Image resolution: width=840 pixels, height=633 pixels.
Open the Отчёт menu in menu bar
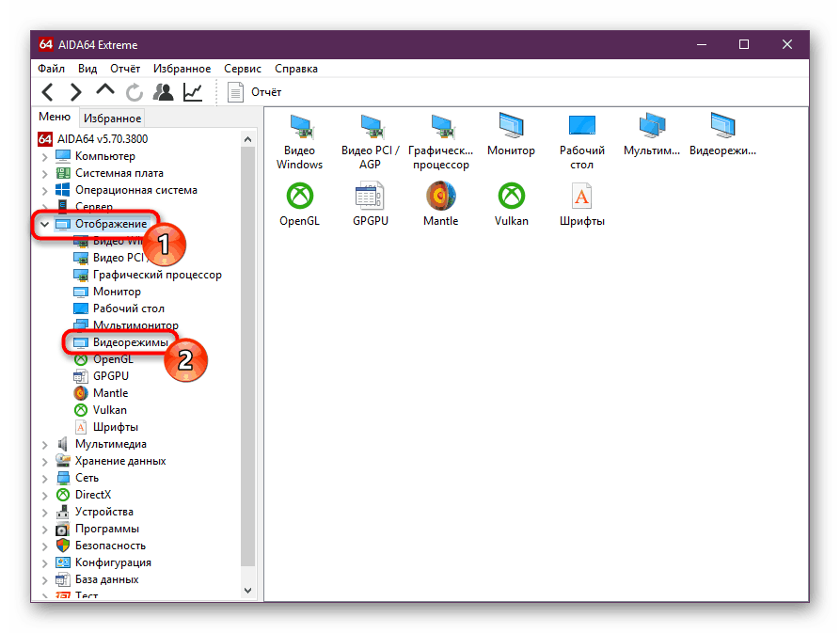(x=125, y=69)
